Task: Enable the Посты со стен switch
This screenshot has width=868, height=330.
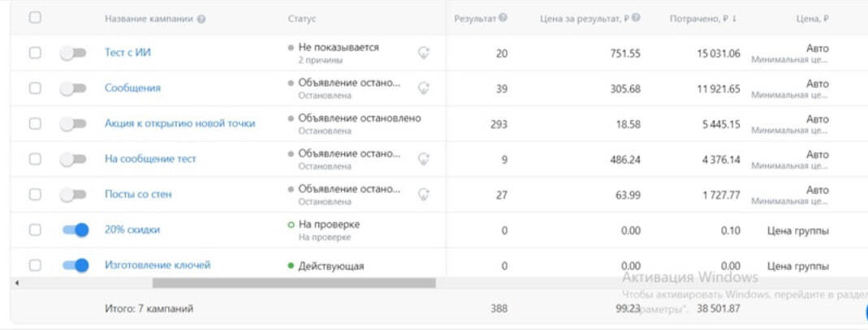Action: pyautogui.click(x=74, y=195)
